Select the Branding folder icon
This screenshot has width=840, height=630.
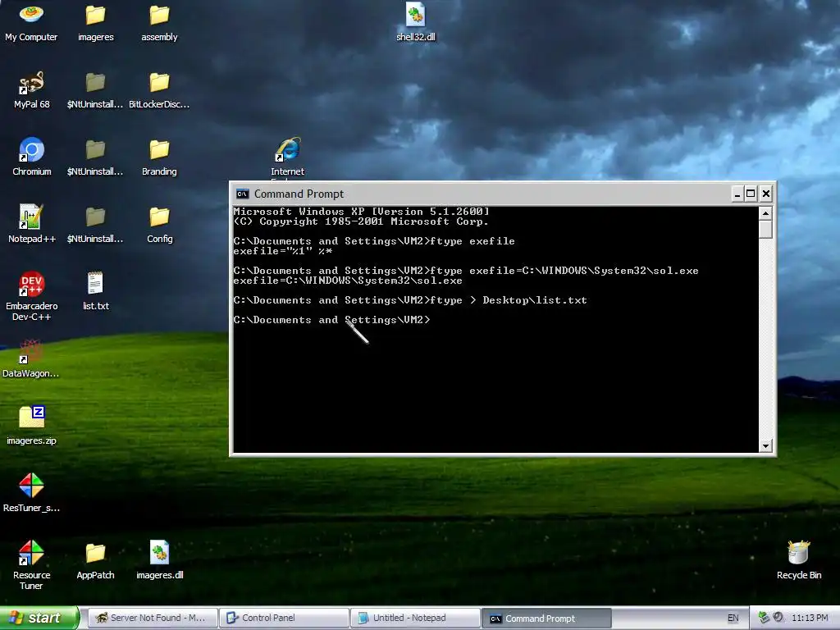[x=159, y=157]
